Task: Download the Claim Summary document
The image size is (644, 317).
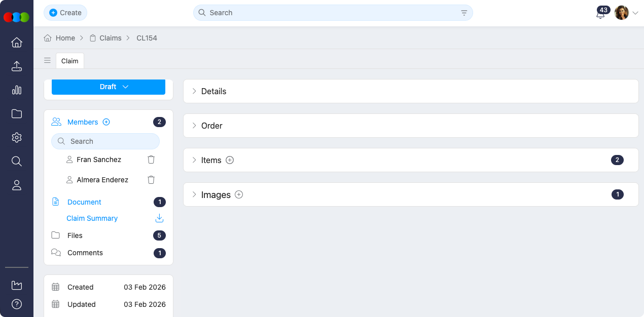Action: [x=159, y=218]
